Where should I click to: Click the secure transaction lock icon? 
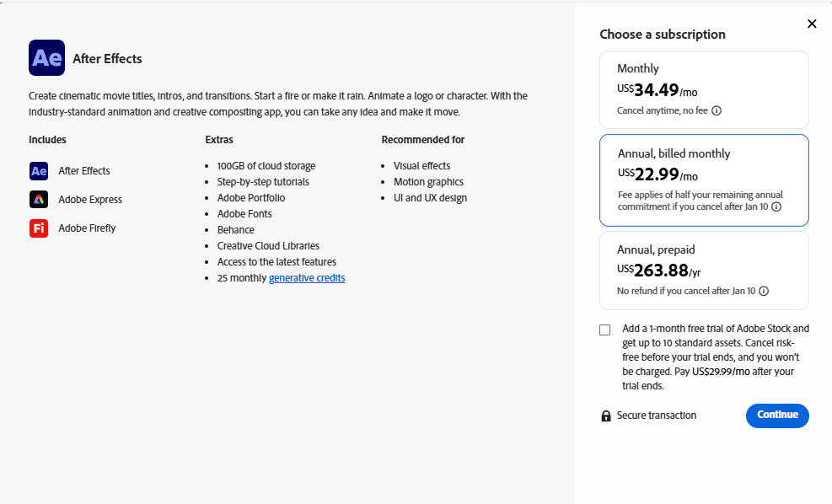[x=605, y=415]
